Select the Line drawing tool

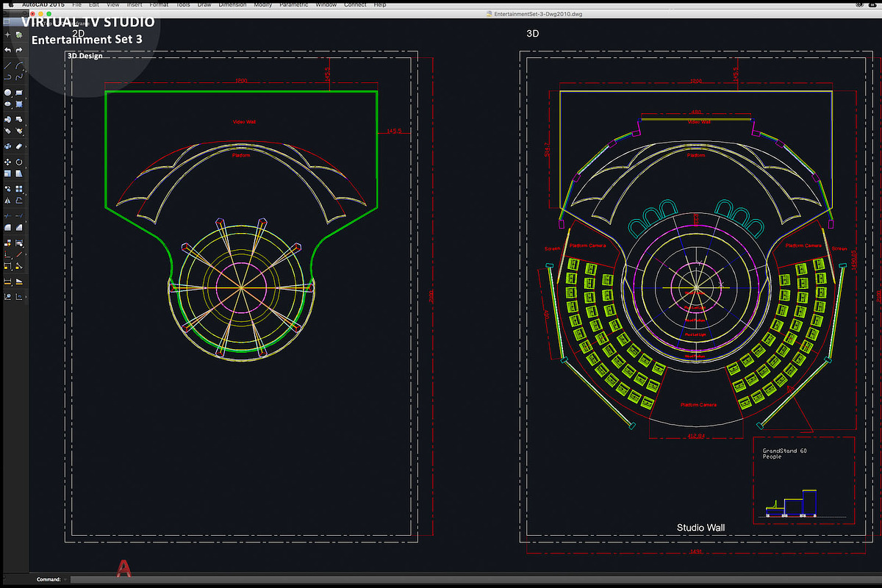(x=7, y=65)
